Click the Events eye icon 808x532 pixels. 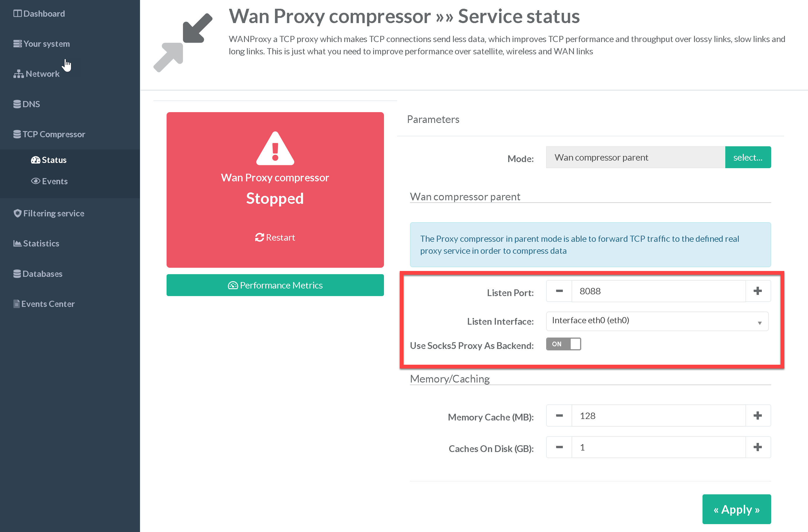35,181
